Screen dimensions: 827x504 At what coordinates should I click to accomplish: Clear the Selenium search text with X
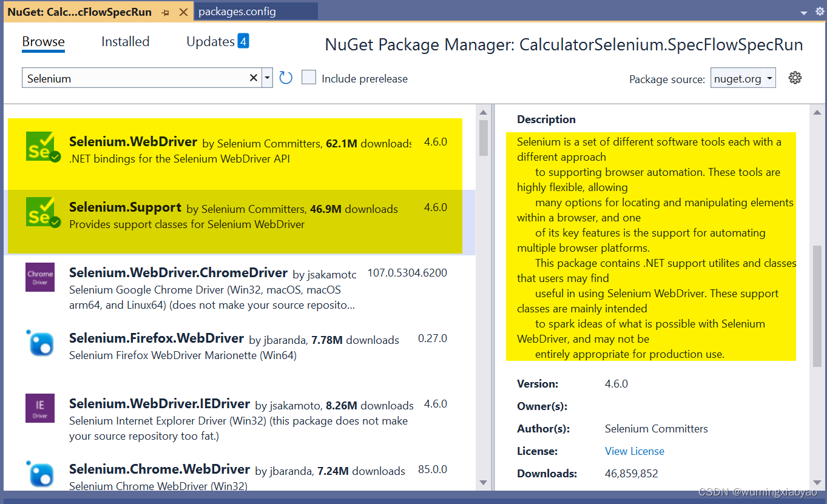(254, 78)
